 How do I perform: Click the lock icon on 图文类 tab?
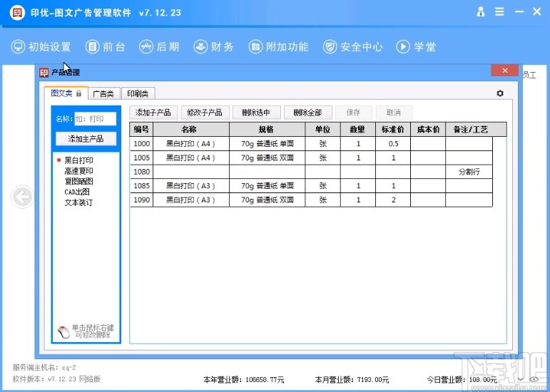pyautogui.click(x=78, y=93)
